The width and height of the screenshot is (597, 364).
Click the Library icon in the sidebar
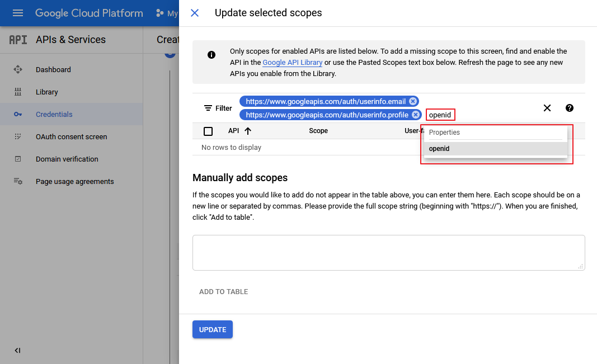pos(18,92)
